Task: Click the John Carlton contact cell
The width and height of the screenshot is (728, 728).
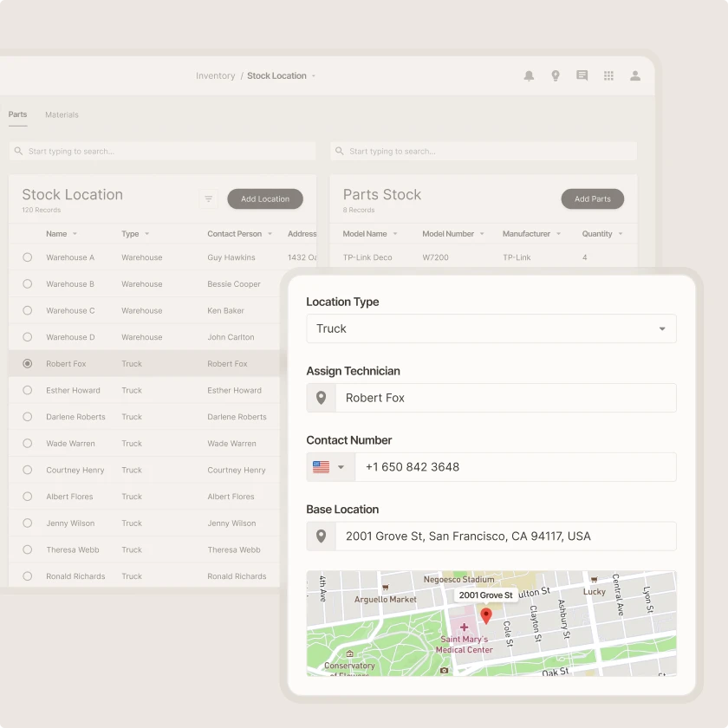Action: coord(231,337)
